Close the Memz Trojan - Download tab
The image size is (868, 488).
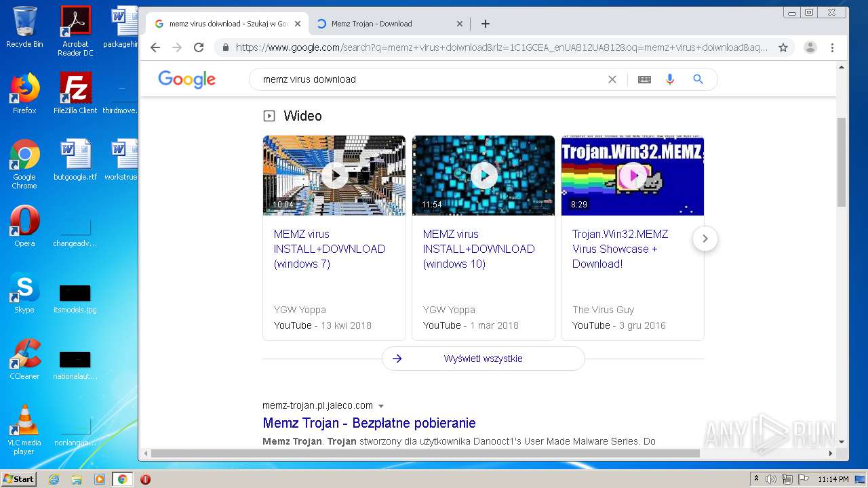point(459,24)
